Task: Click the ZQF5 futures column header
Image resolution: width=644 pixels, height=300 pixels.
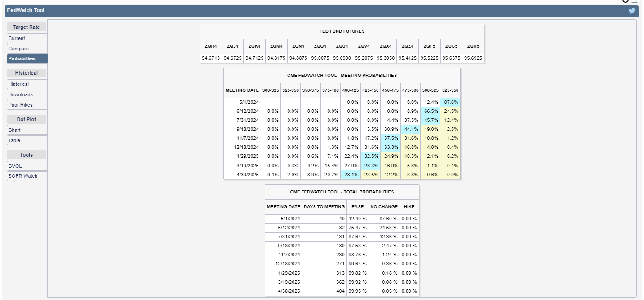Action: [430, 46]
